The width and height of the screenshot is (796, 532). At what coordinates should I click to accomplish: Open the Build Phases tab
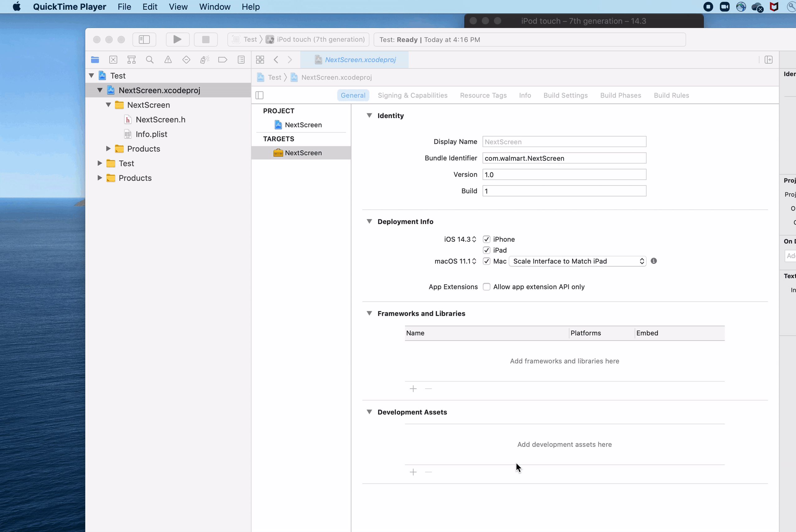pyautogui.click(x=621, y=95)
